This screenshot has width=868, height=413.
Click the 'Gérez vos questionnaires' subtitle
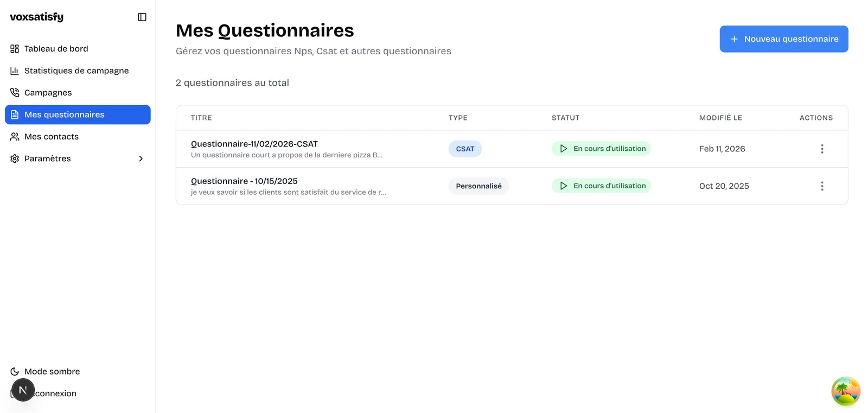point(314,51)
